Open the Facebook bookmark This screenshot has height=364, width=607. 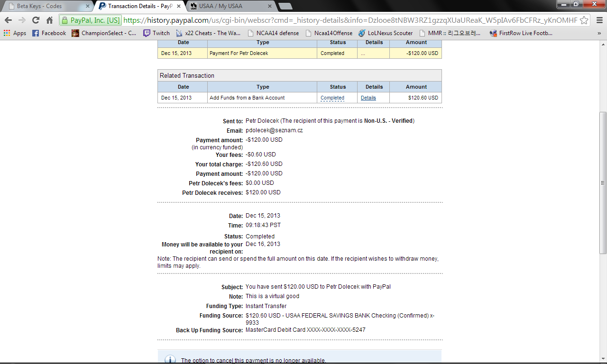[x=49, y=33]
